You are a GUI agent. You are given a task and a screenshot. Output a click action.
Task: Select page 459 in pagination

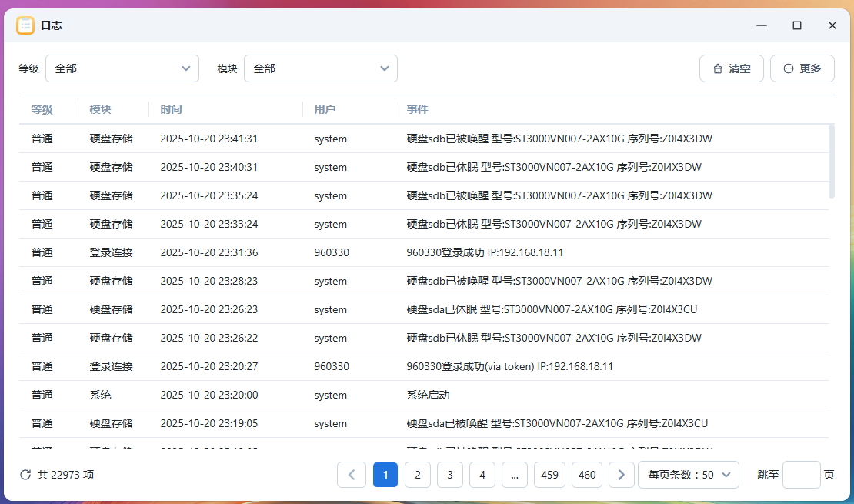(549, 475)
